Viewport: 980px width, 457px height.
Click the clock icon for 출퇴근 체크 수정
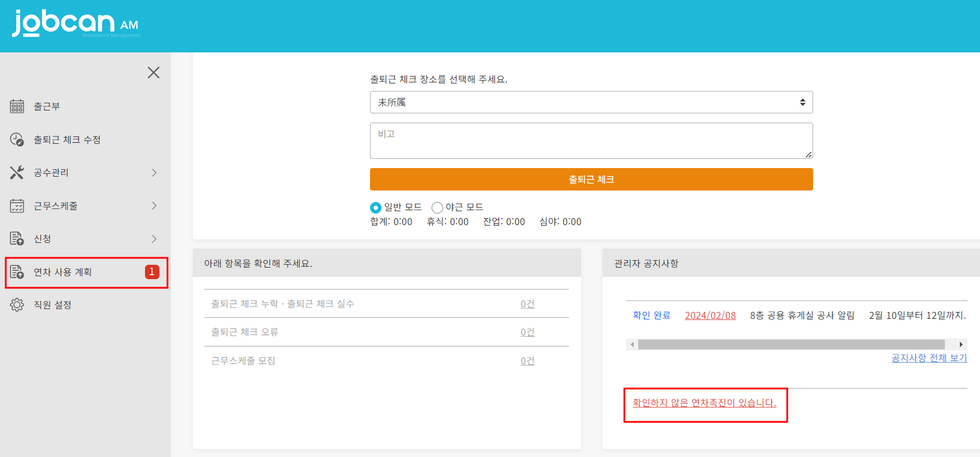tap(17, 140)
